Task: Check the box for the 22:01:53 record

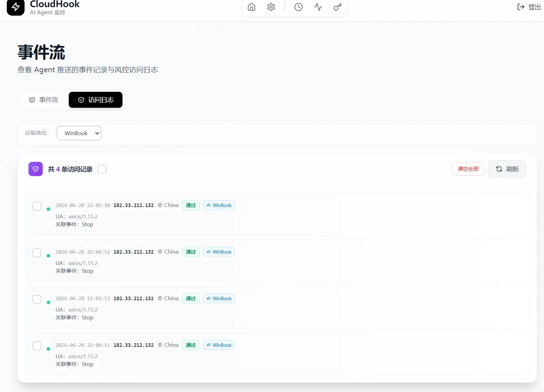Action: [x=37, y=299]
